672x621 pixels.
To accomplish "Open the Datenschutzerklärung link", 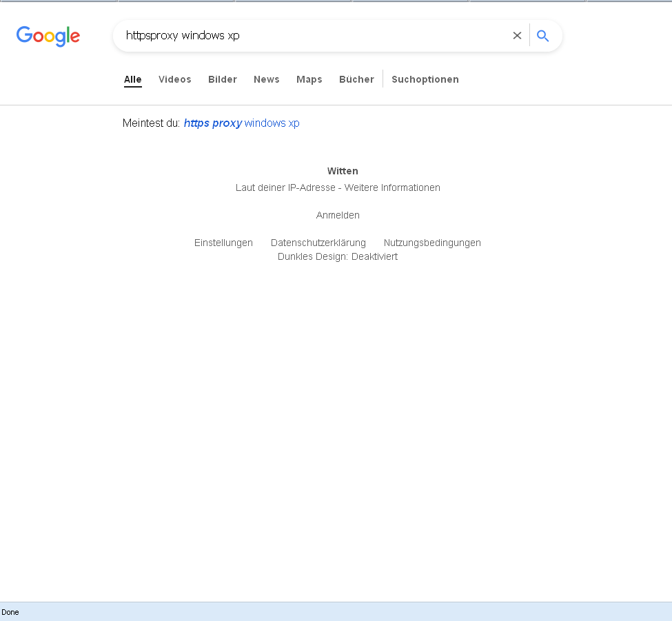I will click(318, 243).
